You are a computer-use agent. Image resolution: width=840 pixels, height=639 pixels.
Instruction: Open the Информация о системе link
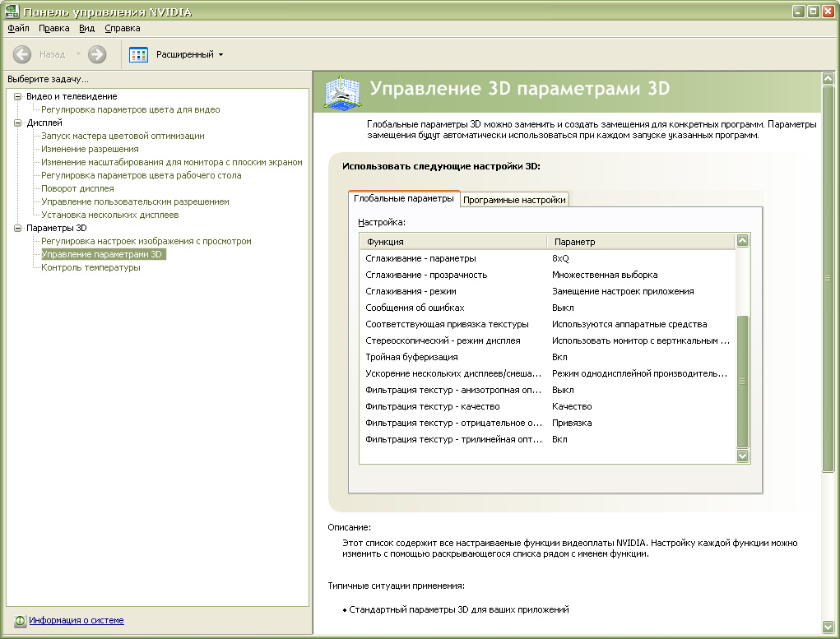[76, 620]
